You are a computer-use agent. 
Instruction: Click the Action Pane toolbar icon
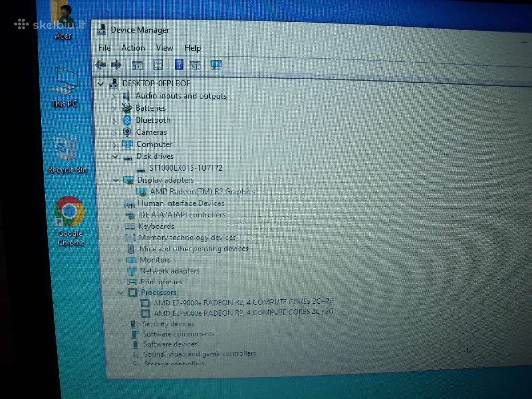195,65
